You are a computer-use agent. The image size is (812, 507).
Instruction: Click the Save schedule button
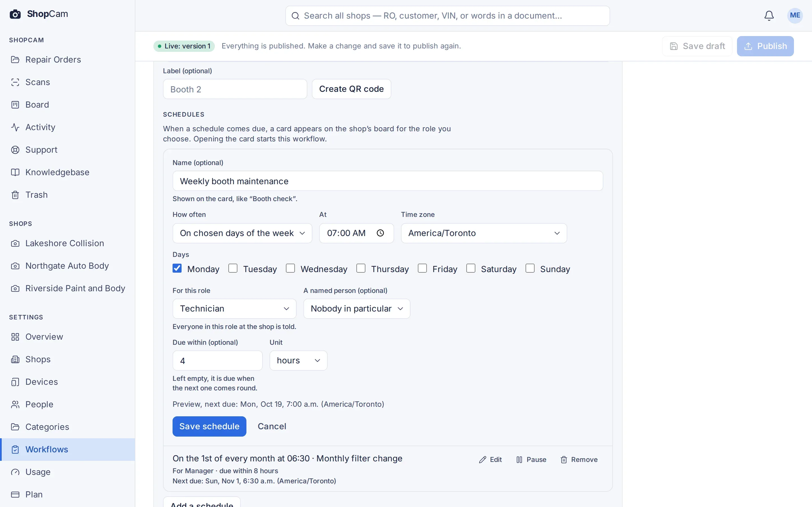point(209,426)
